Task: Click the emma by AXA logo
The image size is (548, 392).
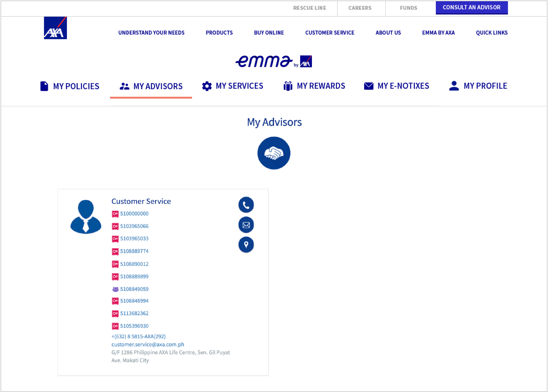Action: click(274, 61)
